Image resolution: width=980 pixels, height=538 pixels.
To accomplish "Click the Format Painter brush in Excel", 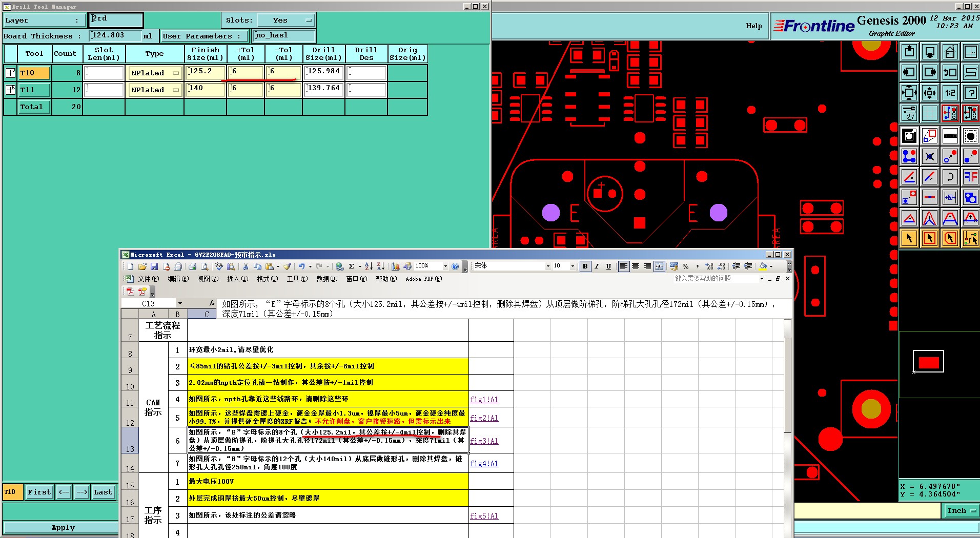I will (x=288, y=266).
